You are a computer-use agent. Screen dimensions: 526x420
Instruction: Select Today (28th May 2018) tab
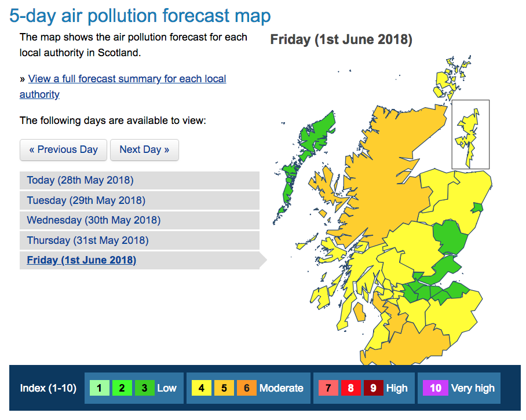(80, 180)
